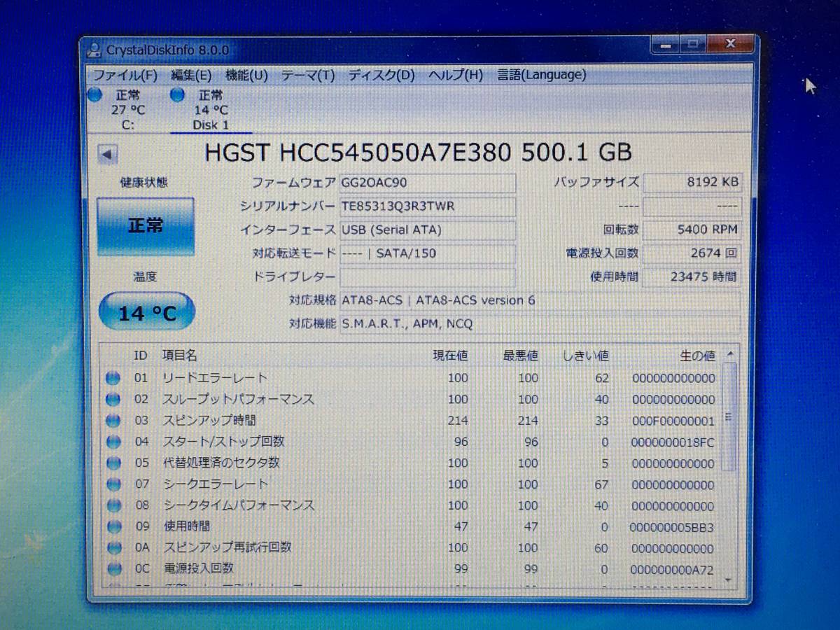Select raw value 000000005BB3

click(673, 527)
